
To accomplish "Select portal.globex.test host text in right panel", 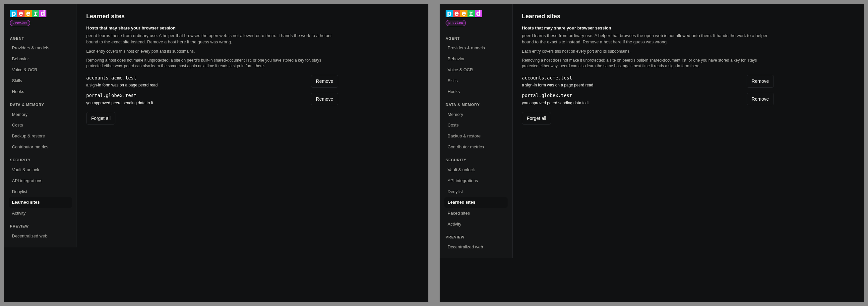I will point(547,96).
